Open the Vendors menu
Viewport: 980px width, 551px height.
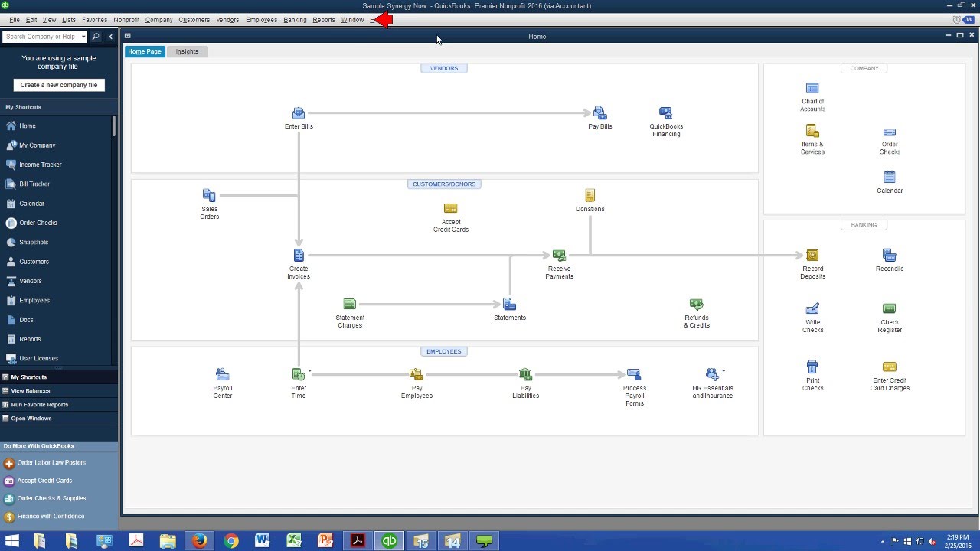[227, 20]
